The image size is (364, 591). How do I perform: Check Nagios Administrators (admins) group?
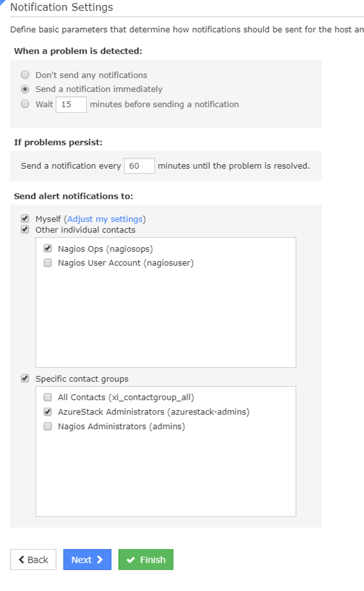[x=48, y=426]
